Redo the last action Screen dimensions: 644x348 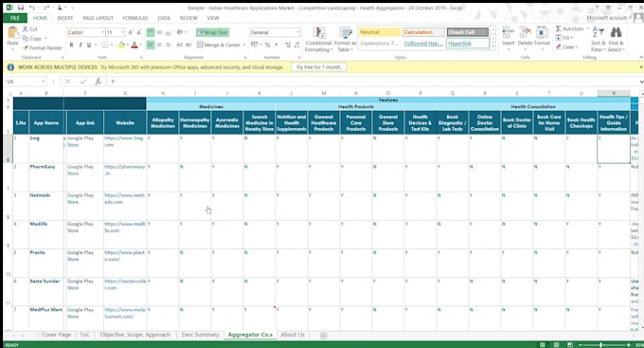click(x=46, y=8)
